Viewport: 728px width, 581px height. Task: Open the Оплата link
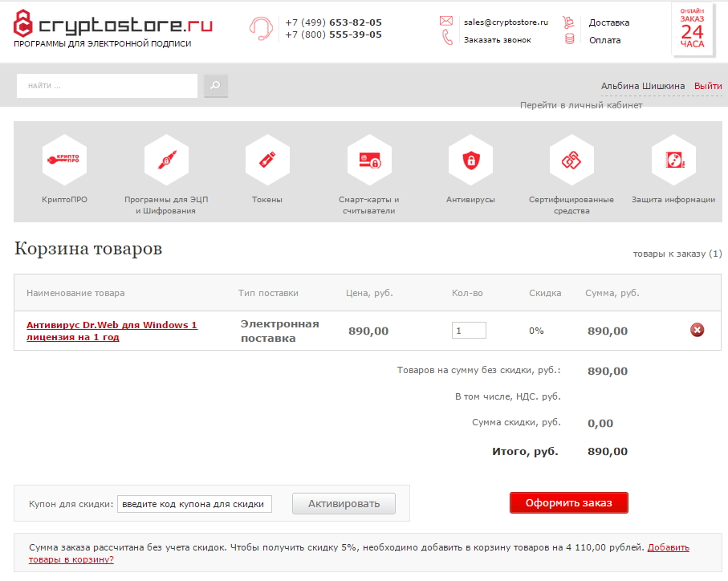[605, 40]
